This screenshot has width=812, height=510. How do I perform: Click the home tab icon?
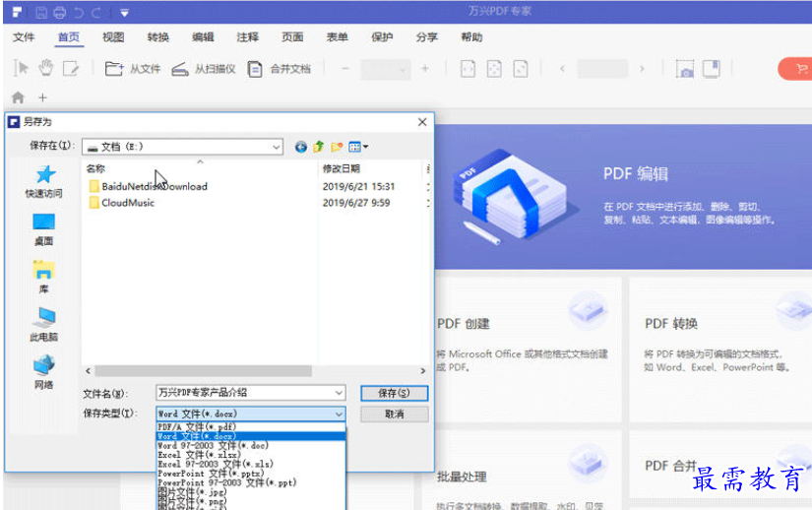pyautogui.click(x=18, y=97)
